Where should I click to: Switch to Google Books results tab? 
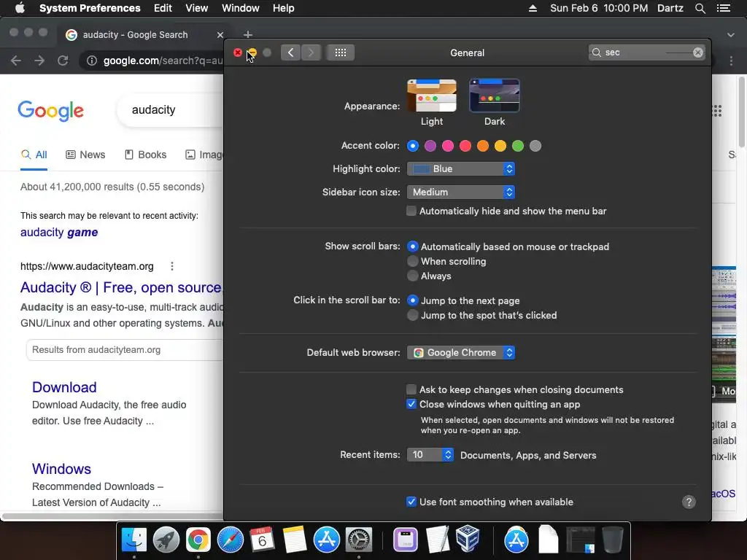145,155
